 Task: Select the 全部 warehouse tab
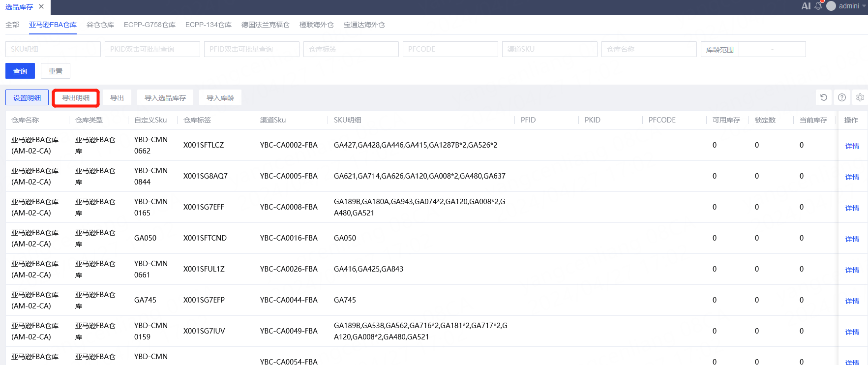[x=12, y=25]
